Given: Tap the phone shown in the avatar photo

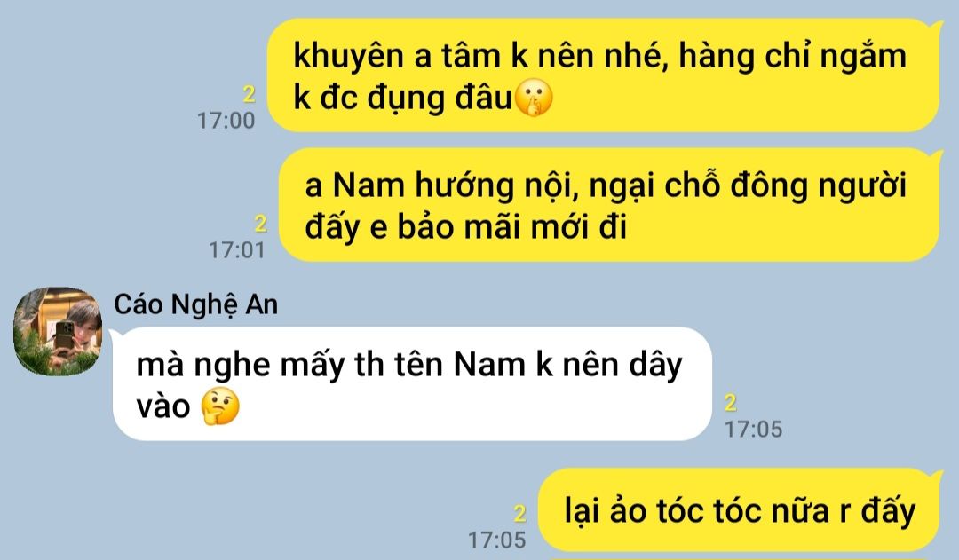Looking at the screenshot, I should (x=64, y=337).
